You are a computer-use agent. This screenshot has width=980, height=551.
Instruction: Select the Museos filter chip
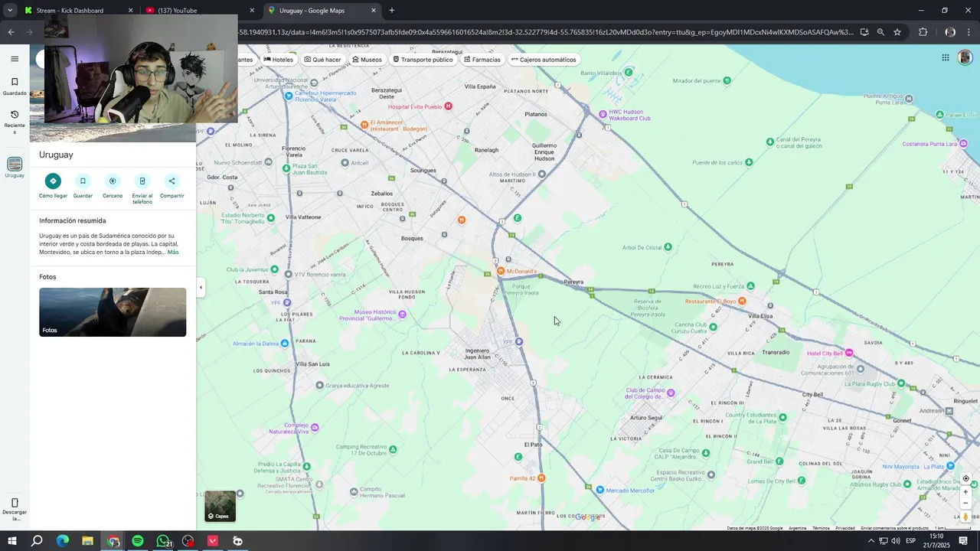[367, 60]
